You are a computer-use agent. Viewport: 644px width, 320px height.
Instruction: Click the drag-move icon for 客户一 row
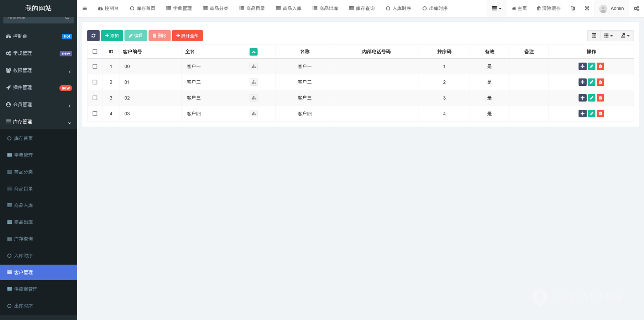(x=582, y=66)
